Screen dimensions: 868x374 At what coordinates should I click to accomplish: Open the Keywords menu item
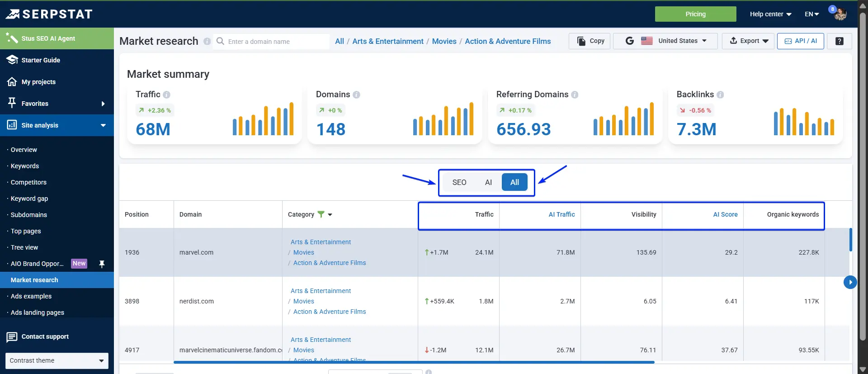[x=25, y=166]
